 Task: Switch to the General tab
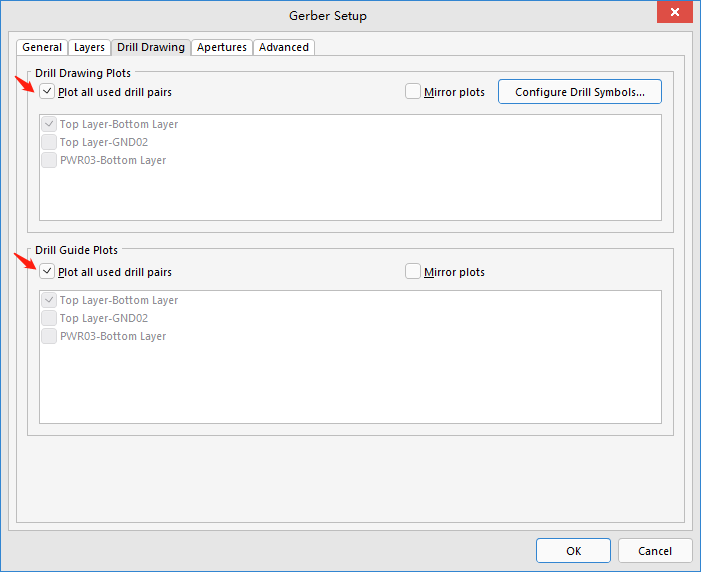click(x=42, y=47)
